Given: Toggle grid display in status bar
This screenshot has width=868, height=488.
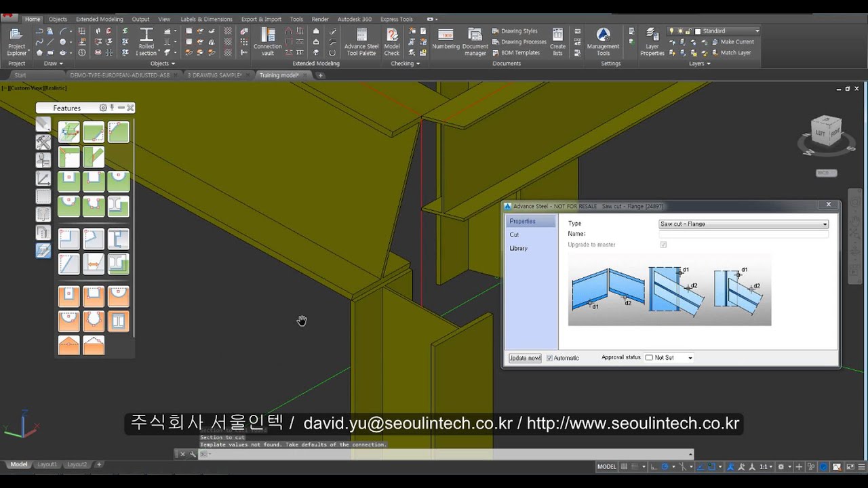Looking at the screenshot, I should pyautogui.click(x=624, y=466).
